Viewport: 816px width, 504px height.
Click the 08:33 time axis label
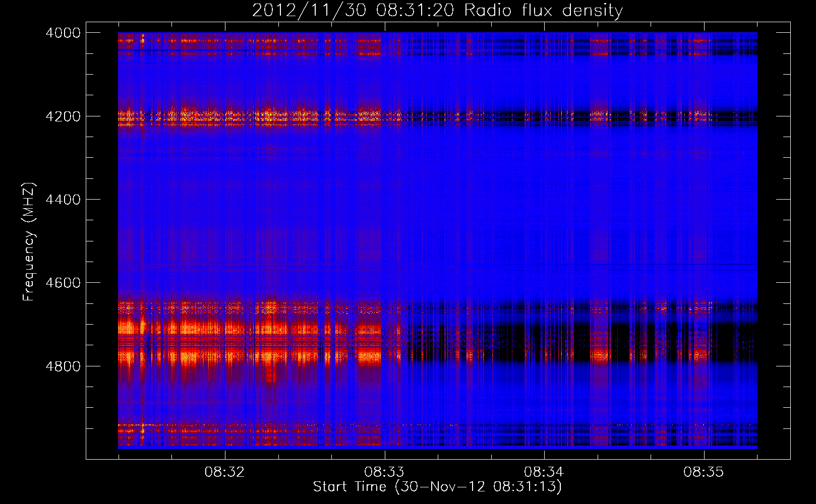384,472
